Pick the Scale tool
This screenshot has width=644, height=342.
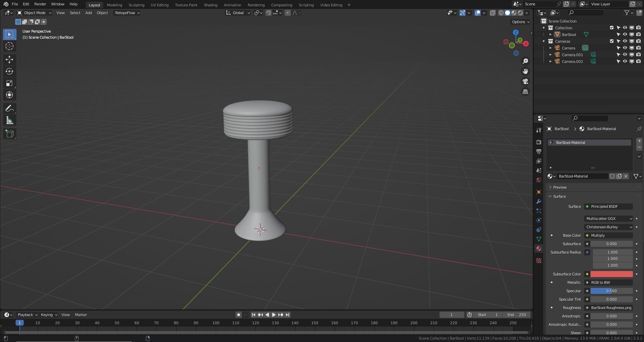[x=9, y=83]
